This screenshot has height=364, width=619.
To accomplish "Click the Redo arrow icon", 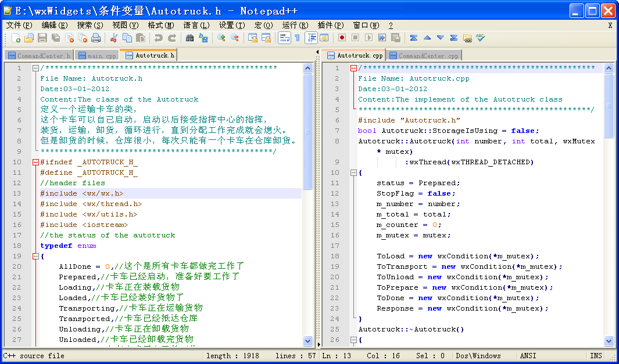I will coord(171,38).
